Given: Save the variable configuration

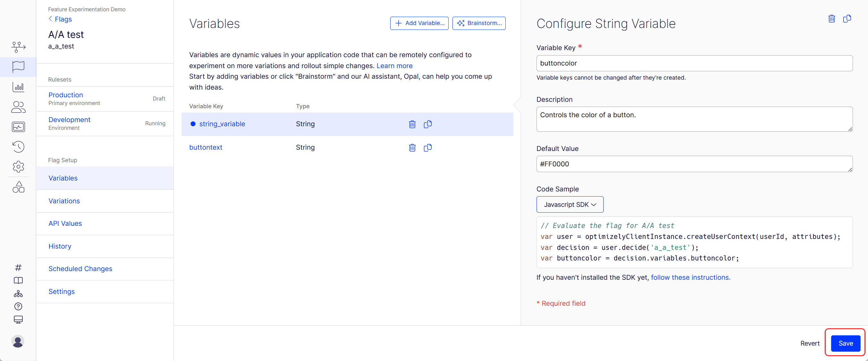Looking at the screenshot, I should click(846, 343).
